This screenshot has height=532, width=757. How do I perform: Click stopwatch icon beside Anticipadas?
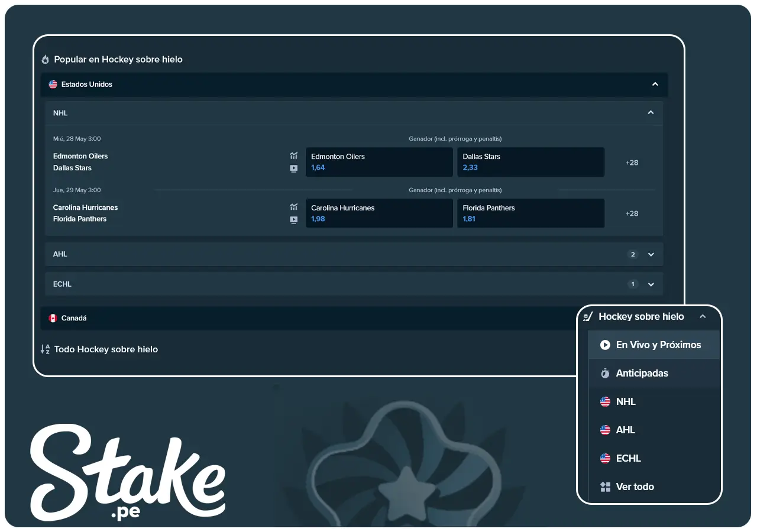point(605,374)
